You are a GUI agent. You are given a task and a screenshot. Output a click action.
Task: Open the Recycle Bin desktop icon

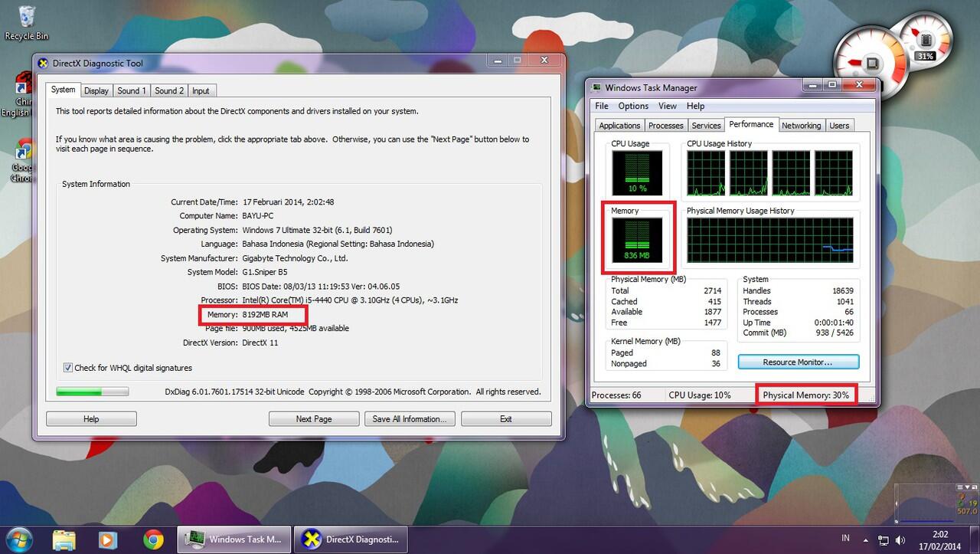pyautogui.click(x=25, y=22)
